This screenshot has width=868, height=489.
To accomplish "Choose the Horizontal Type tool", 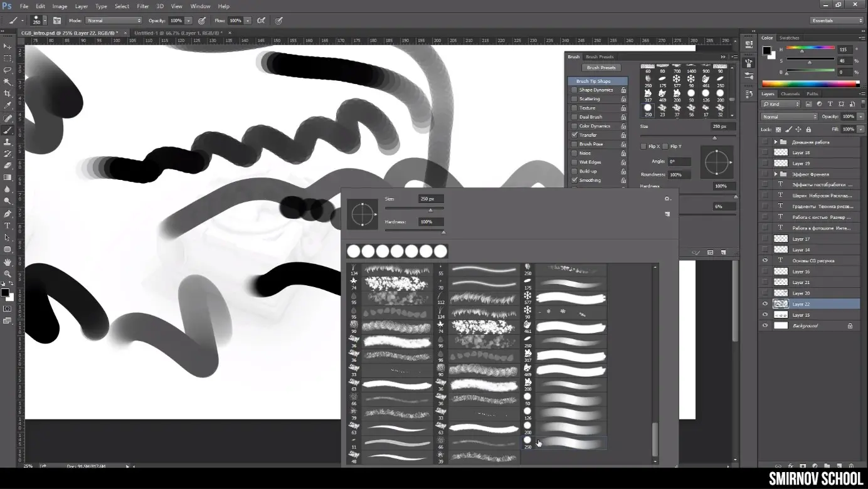I will (8, 226).
